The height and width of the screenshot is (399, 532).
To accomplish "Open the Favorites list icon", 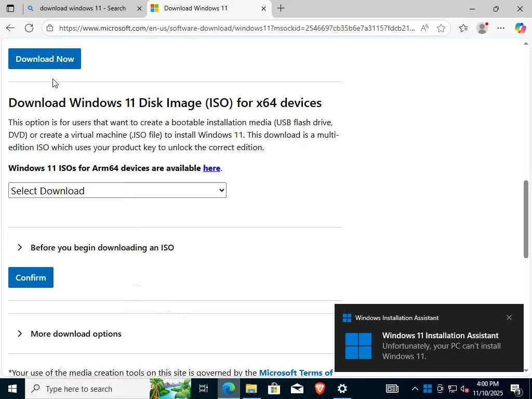I will point(463,28).
